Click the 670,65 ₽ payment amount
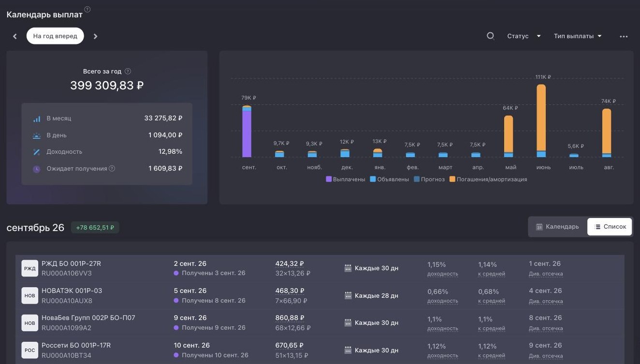 pos(290,345)
